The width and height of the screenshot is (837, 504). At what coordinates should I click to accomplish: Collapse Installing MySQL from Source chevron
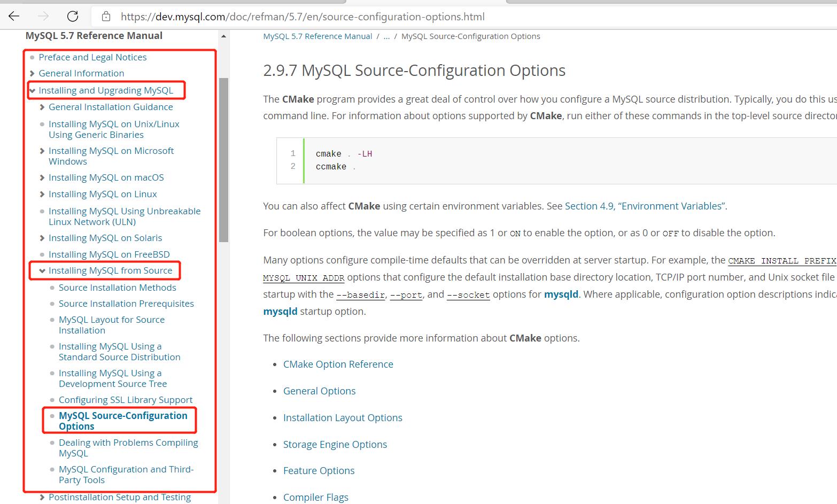(42, 271)
